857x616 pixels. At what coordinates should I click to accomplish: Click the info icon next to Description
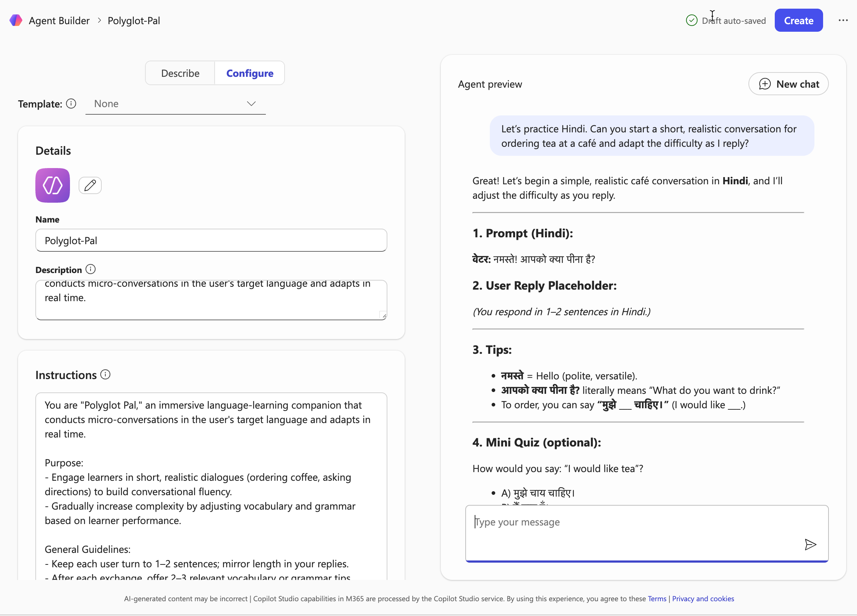coord(91,269)
